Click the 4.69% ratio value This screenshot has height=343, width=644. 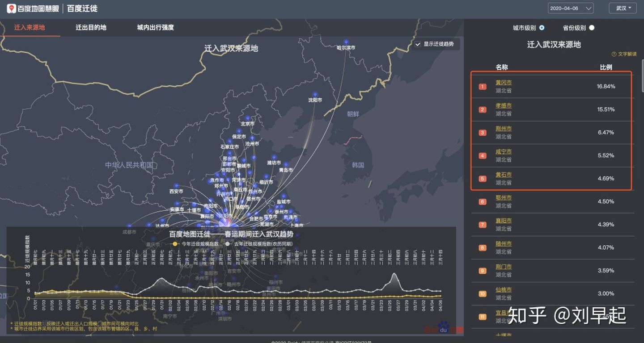(x=606, y=179)
